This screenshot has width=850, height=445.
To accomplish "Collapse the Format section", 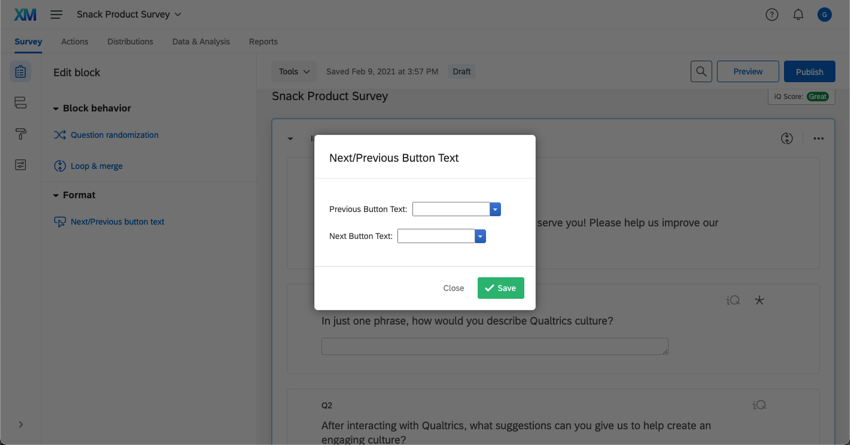I will [55, 195].
